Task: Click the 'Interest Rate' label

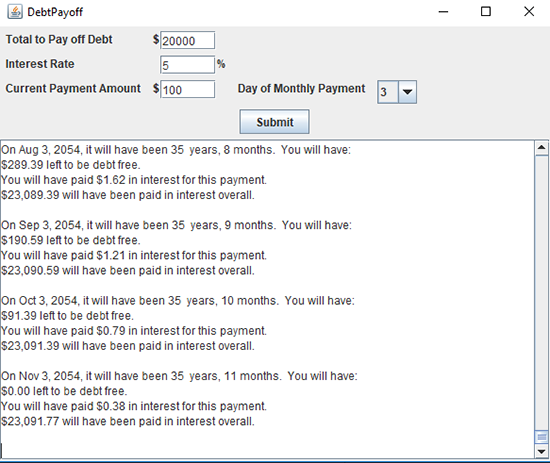Action: click(40, 64)
